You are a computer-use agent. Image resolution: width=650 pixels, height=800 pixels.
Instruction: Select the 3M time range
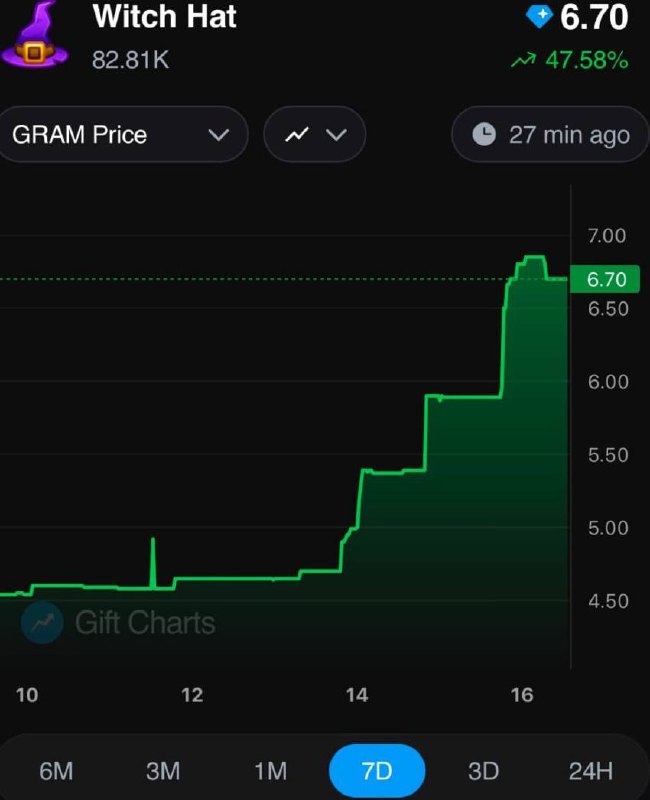coord(163,771)
